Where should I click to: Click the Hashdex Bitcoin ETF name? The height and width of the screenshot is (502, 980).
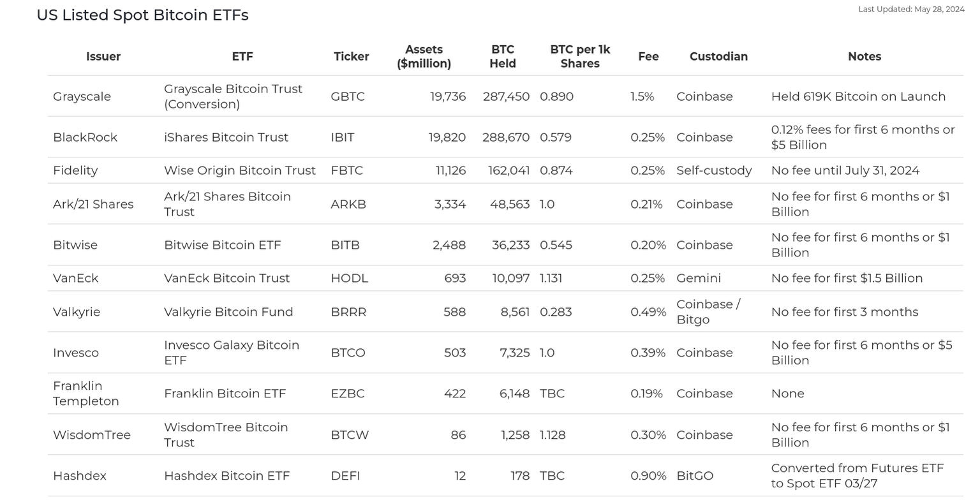click(x=226, y=476)
